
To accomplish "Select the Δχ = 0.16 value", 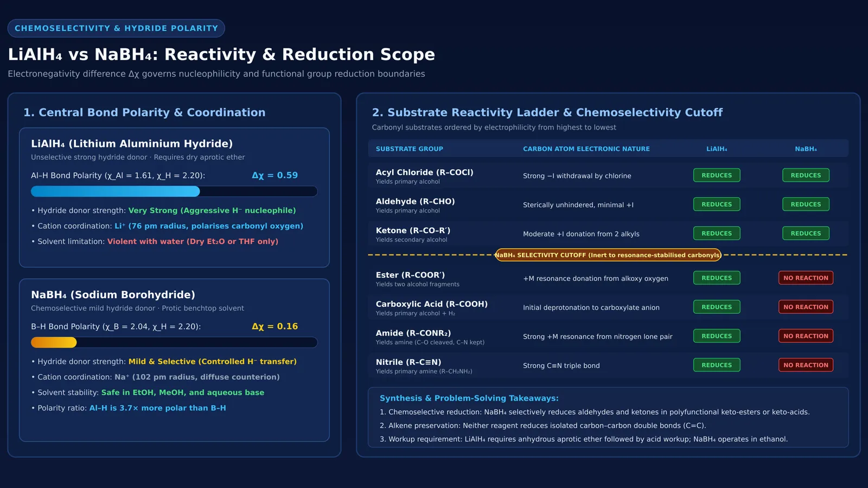I will (275, 326).
